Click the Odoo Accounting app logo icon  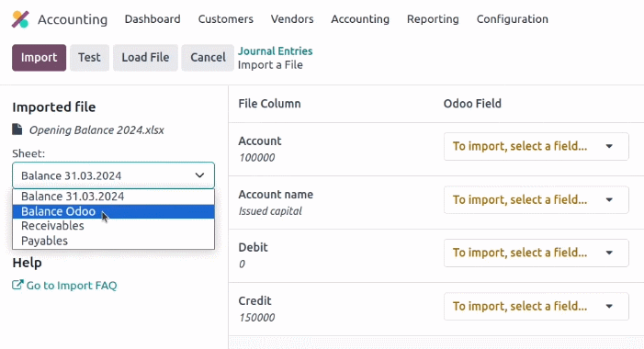point(20,19)
